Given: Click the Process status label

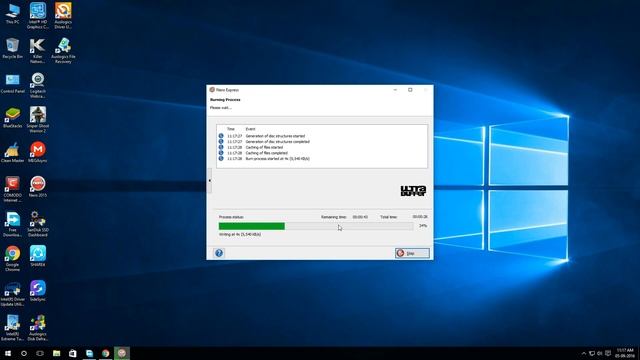Looking at the screenshot, I should pos(231,217).
